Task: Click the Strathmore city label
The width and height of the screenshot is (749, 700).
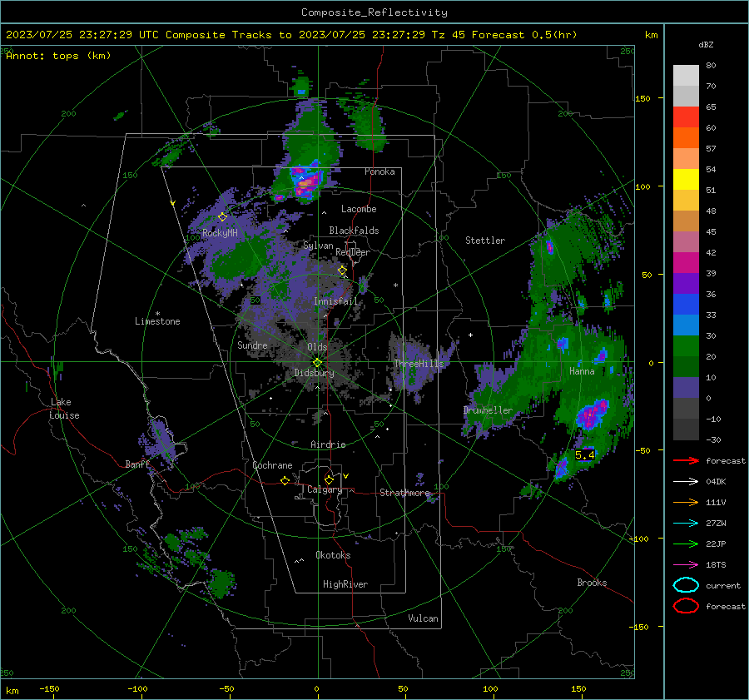Action: (405, 493)
